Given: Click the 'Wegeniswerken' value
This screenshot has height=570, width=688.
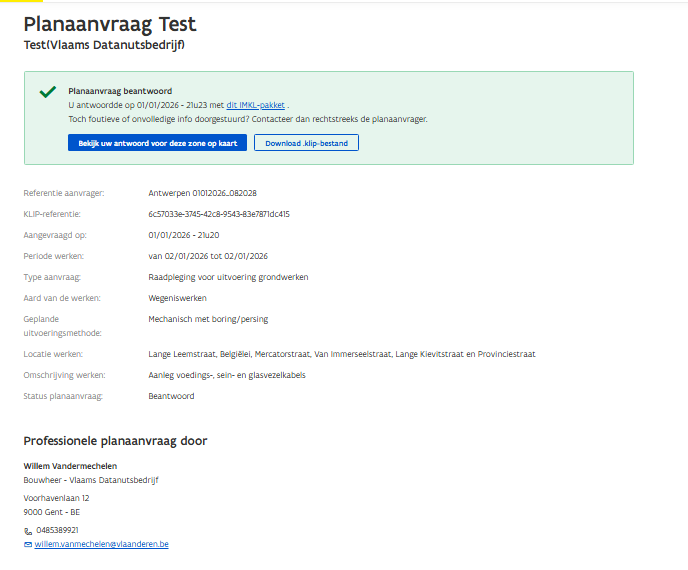Looking at the screenshot, I should pyautogui.click(x=177, y=298).
